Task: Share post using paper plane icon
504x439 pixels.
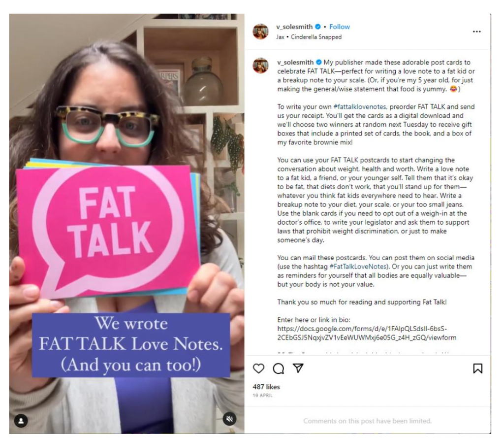Action: (298, 368)
